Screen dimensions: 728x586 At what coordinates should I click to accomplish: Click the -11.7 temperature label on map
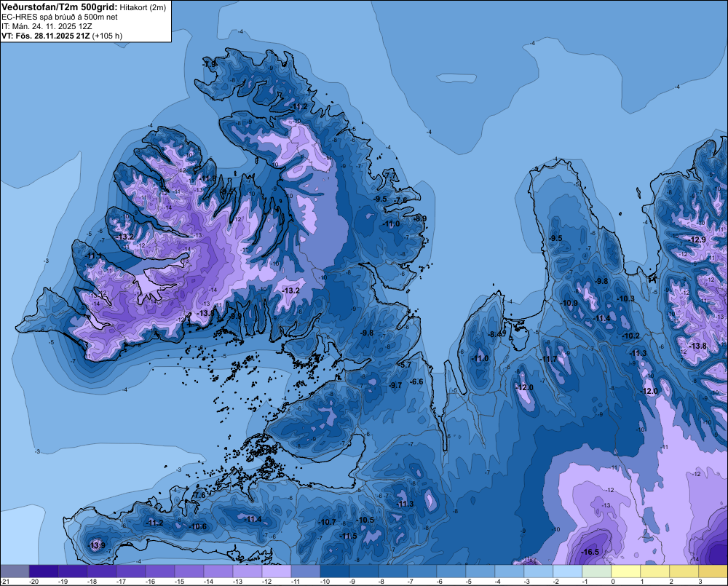(549, 360)
